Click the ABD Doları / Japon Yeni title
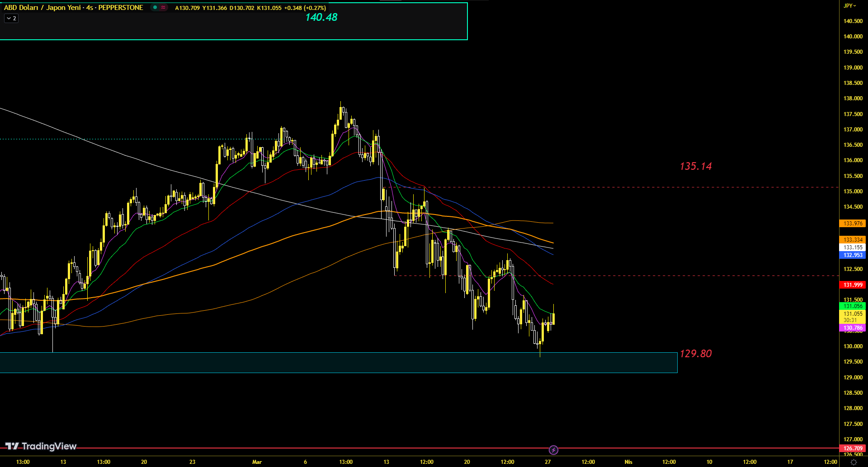868x467 pixels. tap(73, 8)
